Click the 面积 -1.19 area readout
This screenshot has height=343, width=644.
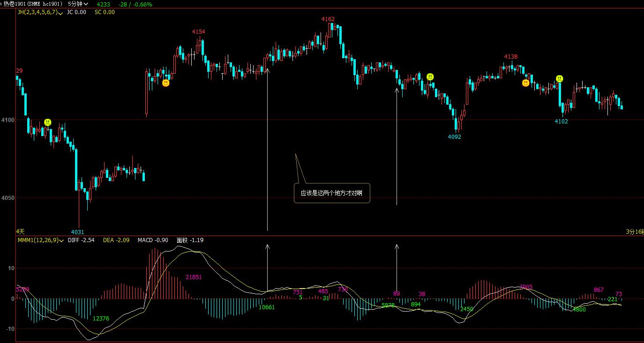point(190,240)
